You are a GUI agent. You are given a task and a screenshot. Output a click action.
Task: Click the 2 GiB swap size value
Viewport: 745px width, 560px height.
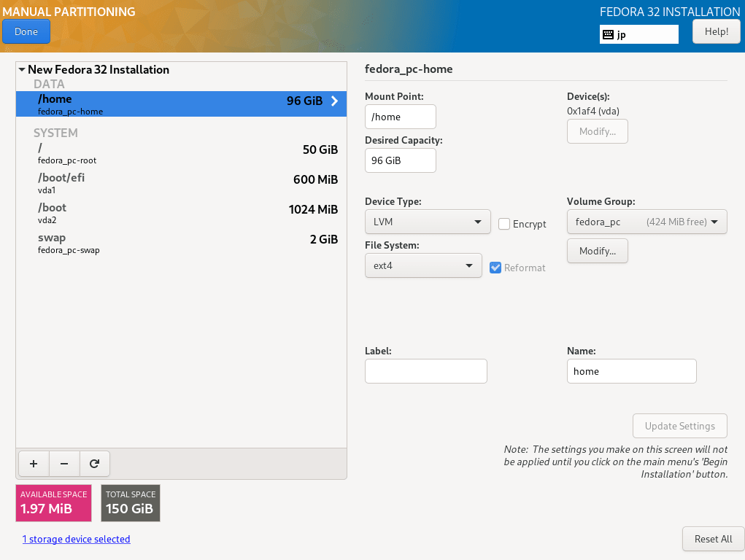[x=324, y=239]
